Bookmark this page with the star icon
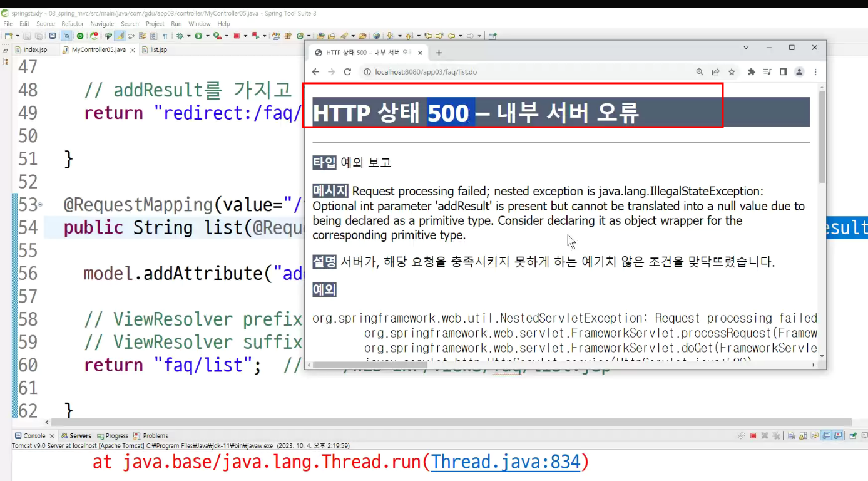This screenshot has width=868, height=481. tap(731, 72)
